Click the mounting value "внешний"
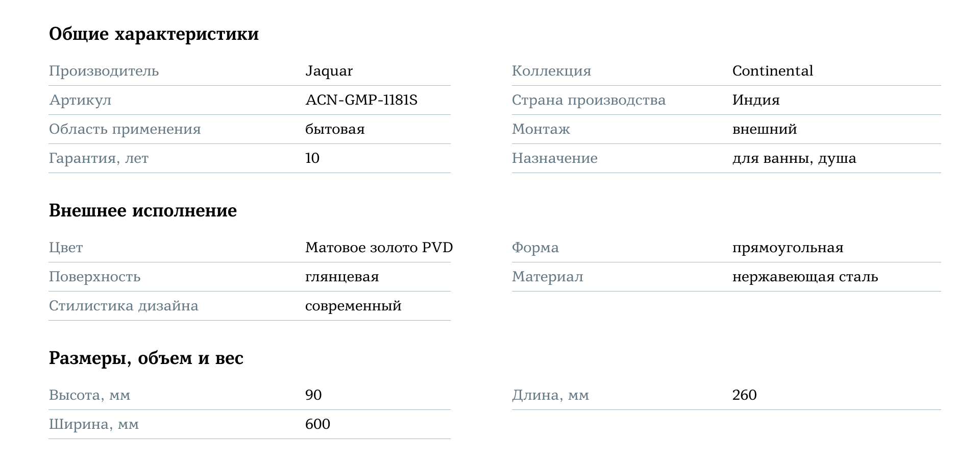The image size is (980, 461). click(764, 129)
